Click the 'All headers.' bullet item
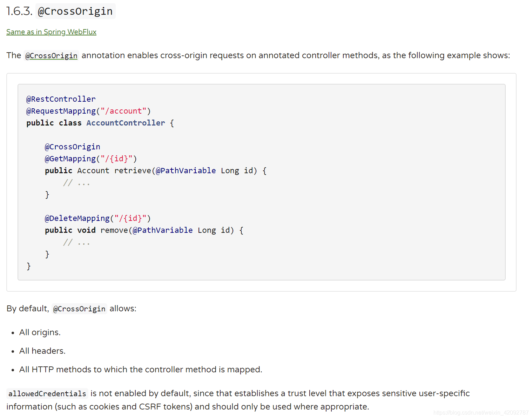532x419 pixels. pyautogui.click(x=42, y=351)
